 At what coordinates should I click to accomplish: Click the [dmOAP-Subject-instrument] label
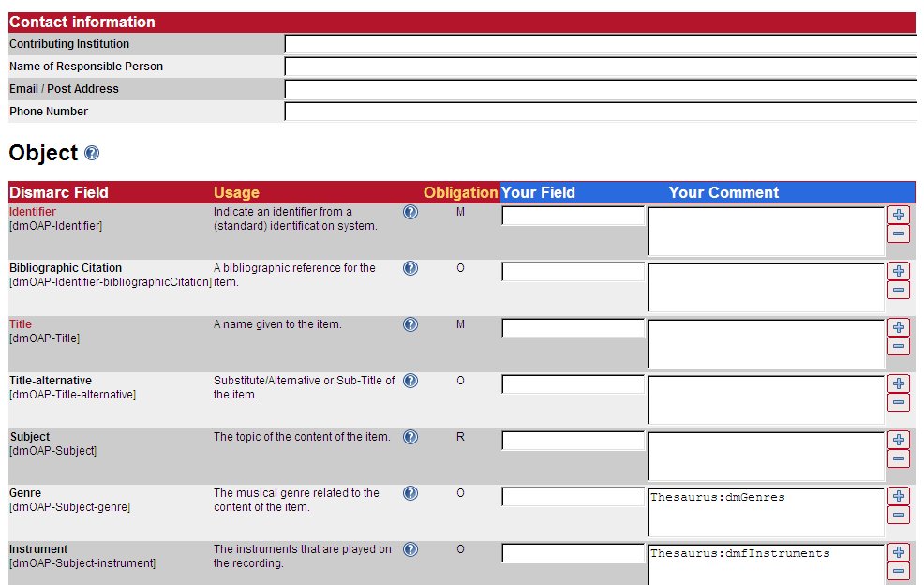pos(82,563)
